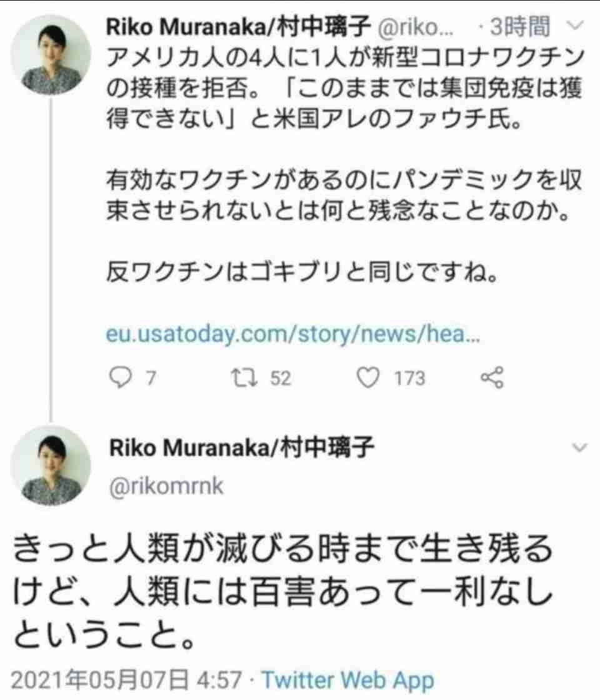600x700 pixels.
Task: Click the like count showing 173
Action: click(x=409, y=379)
